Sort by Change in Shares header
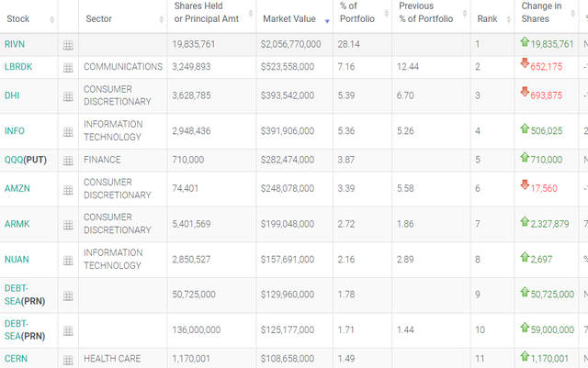The image size is (588, 368). click(541, 12)
